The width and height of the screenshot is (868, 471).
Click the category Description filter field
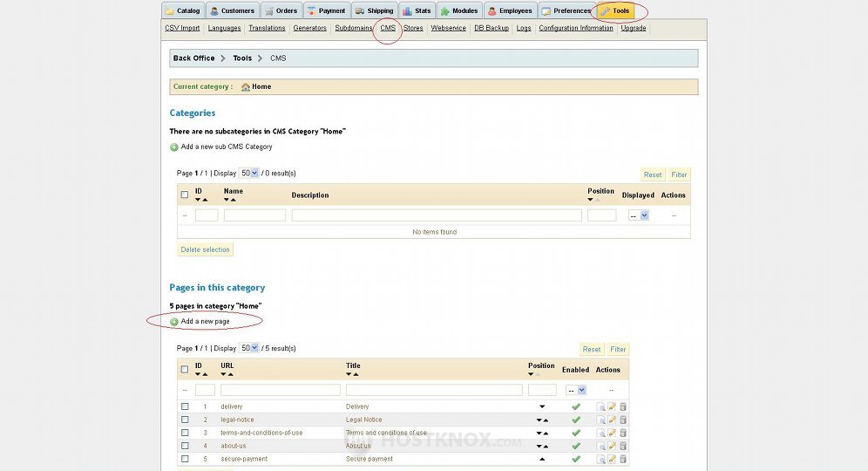tap(437, 215)
